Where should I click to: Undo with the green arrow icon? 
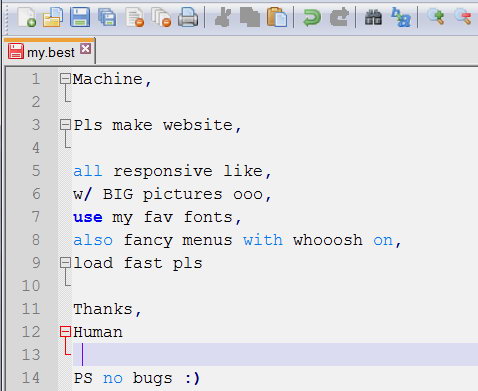[x=312, y=17]
